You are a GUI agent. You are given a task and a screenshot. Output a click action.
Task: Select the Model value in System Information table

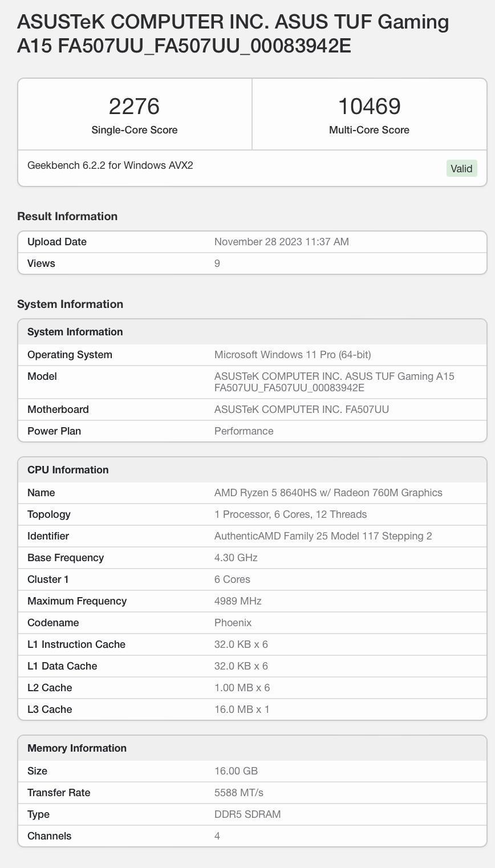(334, 382)
